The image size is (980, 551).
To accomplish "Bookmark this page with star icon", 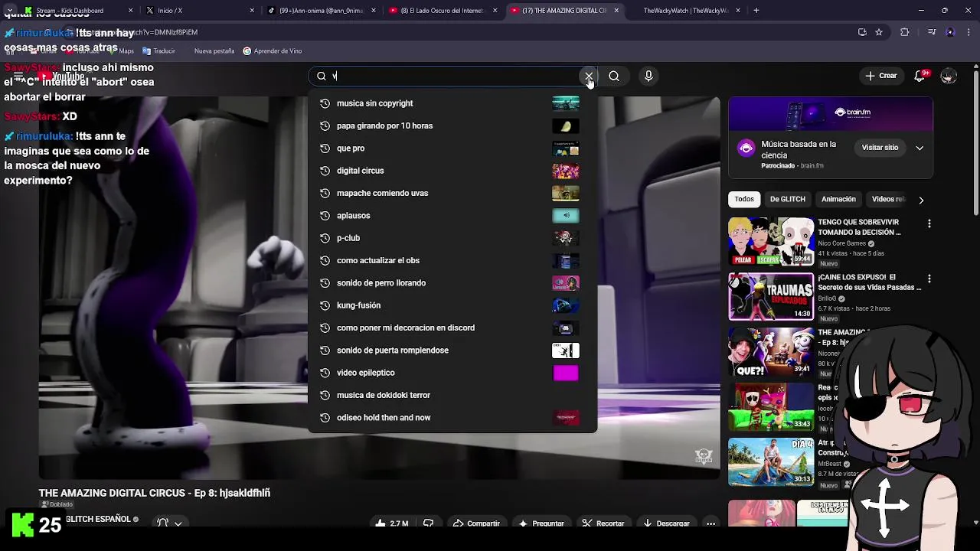I will pos(879,32).
